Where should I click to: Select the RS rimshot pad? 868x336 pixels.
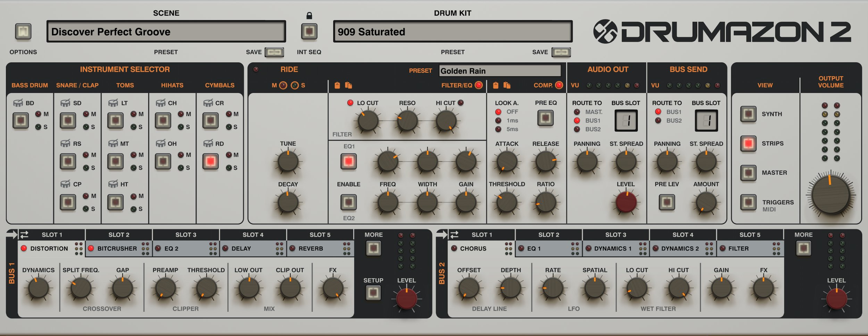tap(68, 161)
